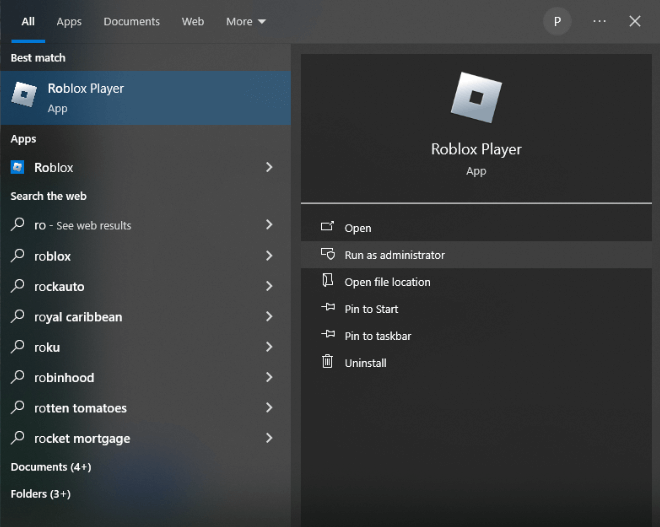Screen dimensions: 660x527
Task: Select Pin to taskbar
Action: point(476,335)
